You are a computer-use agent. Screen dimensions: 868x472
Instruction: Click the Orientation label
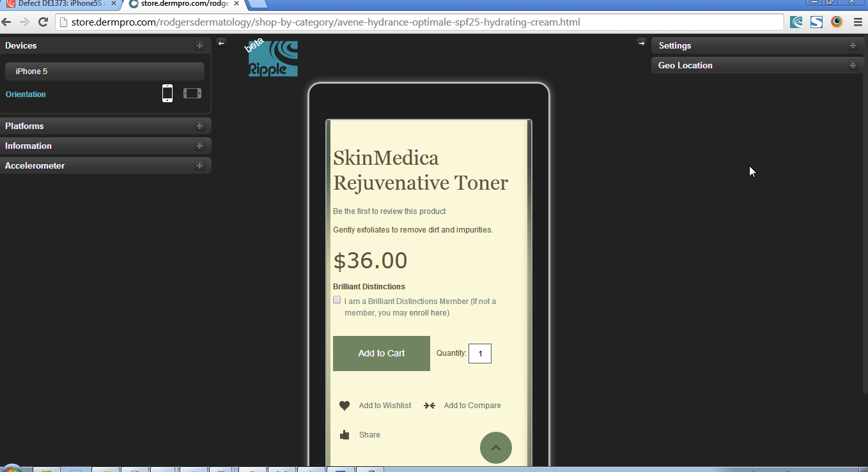click(26, 94)
